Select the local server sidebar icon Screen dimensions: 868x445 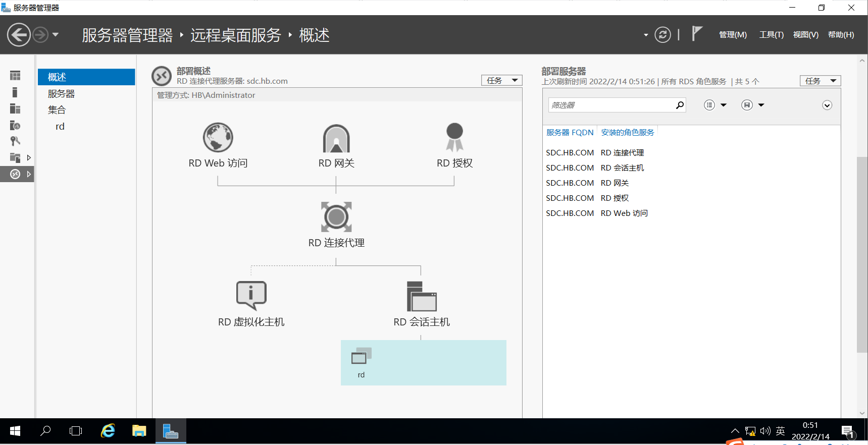coord(15,92)
